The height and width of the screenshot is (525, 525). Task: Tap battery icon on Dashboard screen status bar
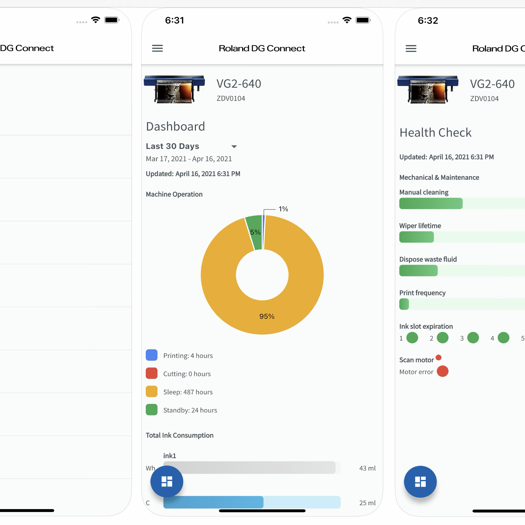point(363,20)
